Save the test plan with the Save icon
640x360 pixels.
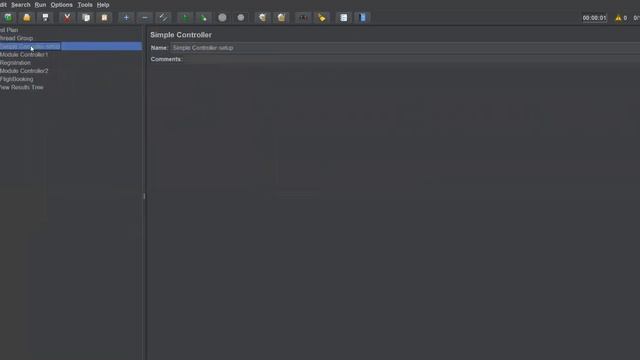coord(45,18)
